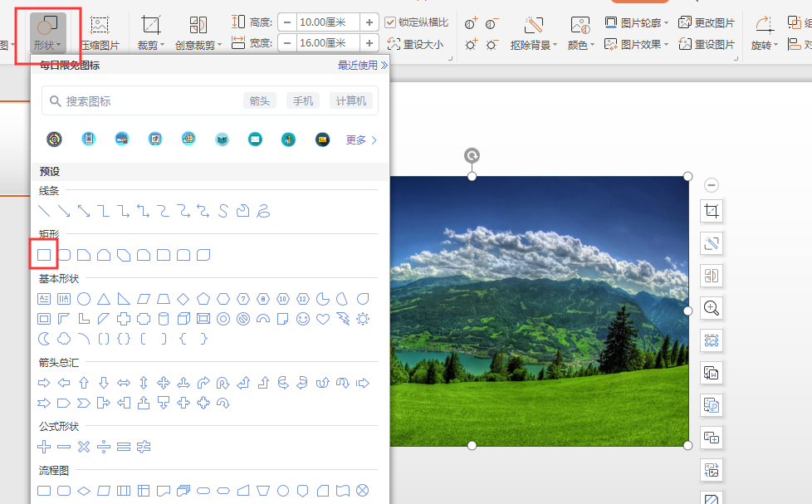812x504 pixels.
Task: Click the magnifier zoom icon beside picture
Action: (x=712, y=308)
